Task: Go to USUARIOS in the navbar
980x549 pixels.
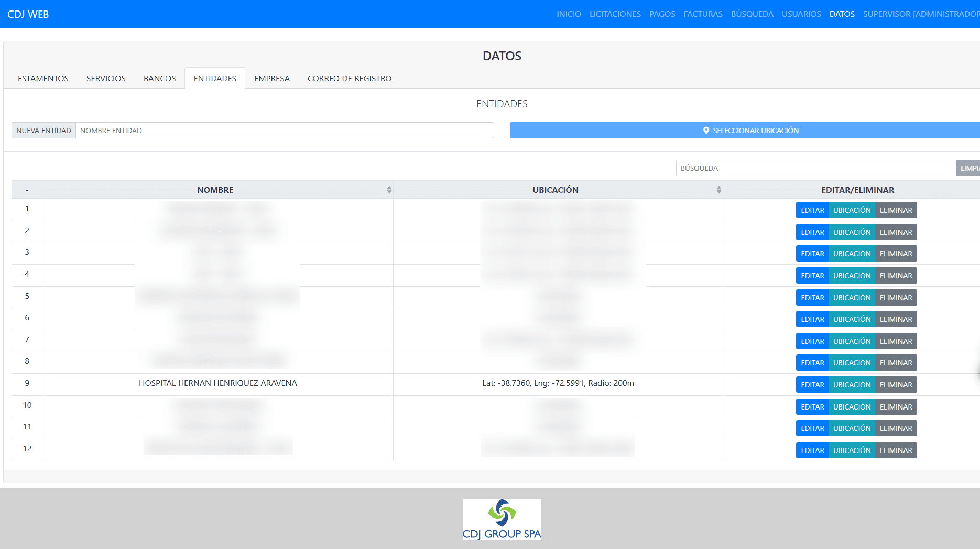Action: coord(801,14)
